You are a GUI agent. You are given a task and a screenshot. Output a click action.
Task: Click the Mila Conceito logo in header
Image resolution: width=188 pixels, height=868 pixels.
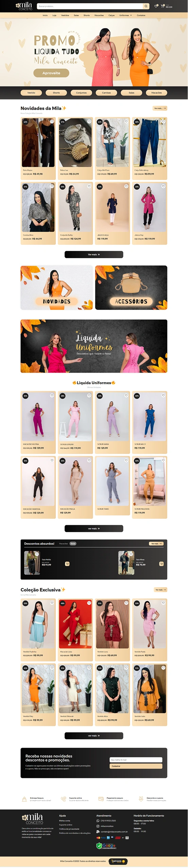coord(24,6)
